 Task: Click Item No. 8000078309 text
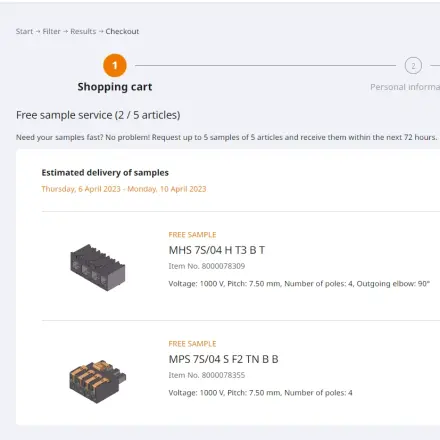pyautogui.click(x=207, y=266)
